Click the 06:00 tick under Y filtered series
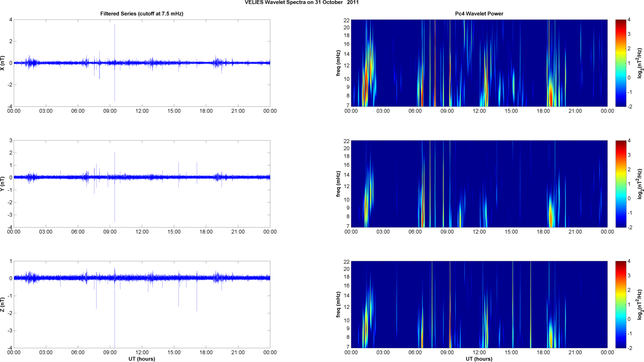 tap(78, 232)
